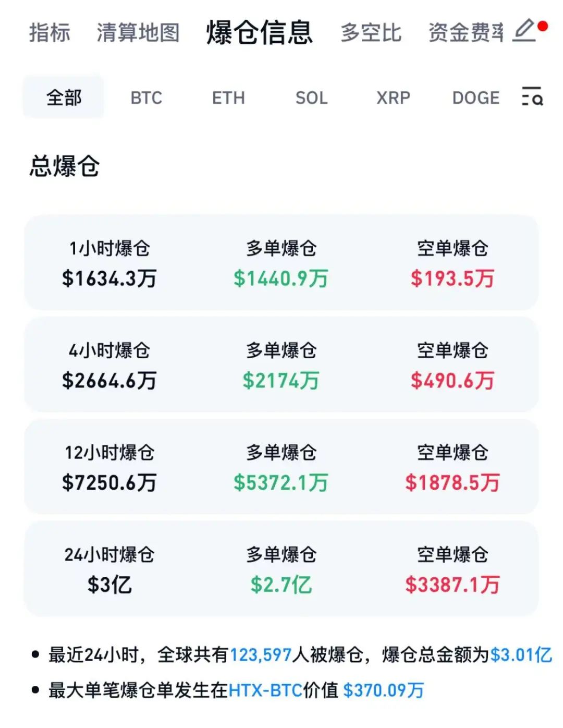Filter liquidations by BTC
563x728 pixels.
click(146, 98)
